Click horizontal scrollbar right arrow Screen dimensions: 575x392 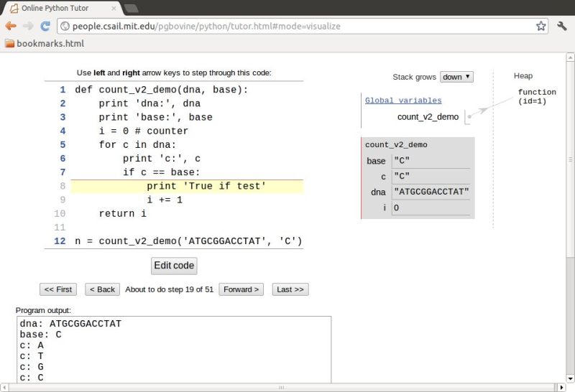(561, 387)
